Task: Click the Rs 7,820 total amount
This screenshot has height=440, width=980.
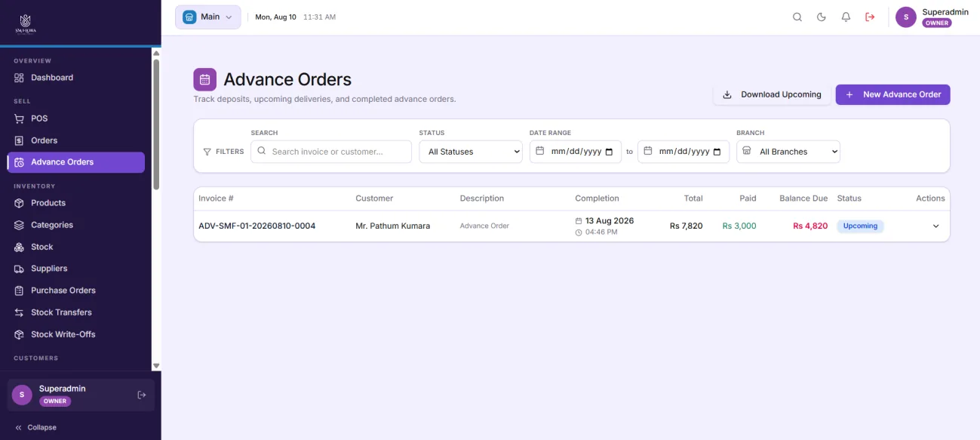Action: tap(686, 226)
